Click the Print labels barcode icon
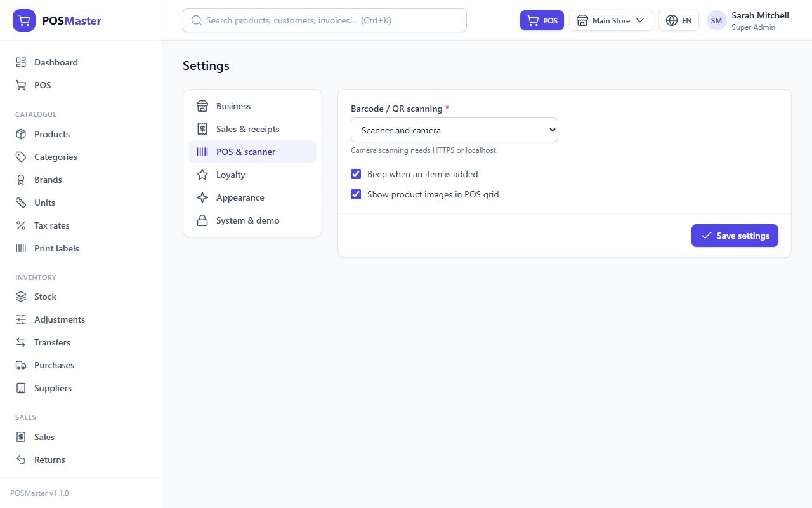Screen dimensions: 812x508 click(x=21, y=248)
